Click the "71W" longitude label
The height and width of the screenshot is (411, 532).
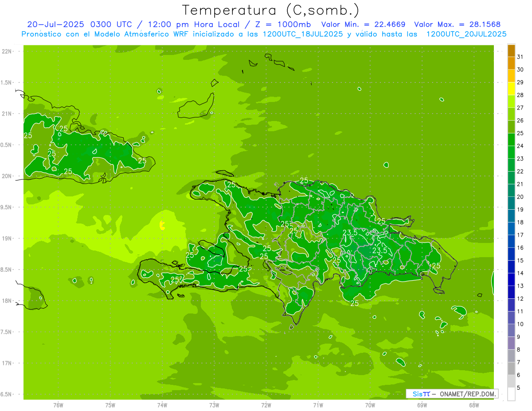point(318,405)
